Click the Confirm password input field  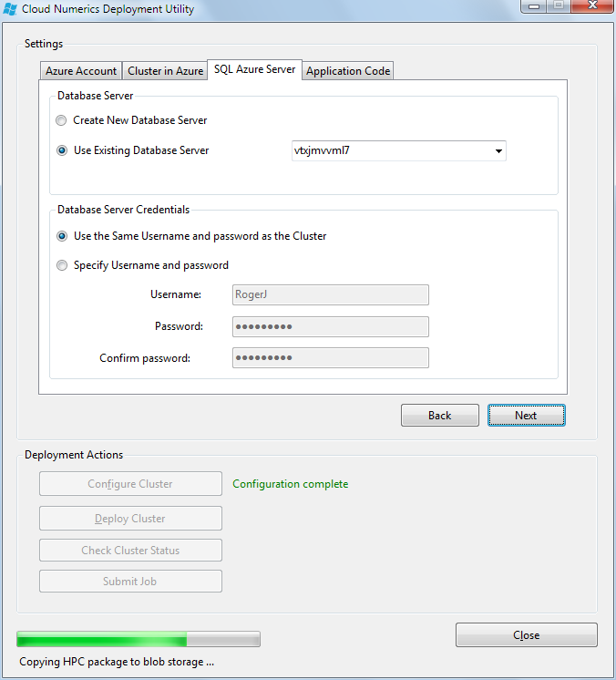331,358
